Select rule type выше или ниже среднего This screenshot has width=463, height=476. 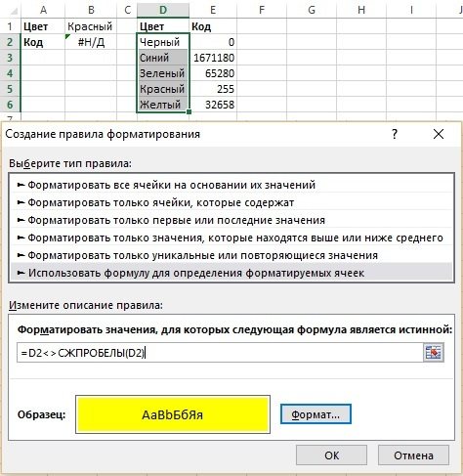pos(231,238)
